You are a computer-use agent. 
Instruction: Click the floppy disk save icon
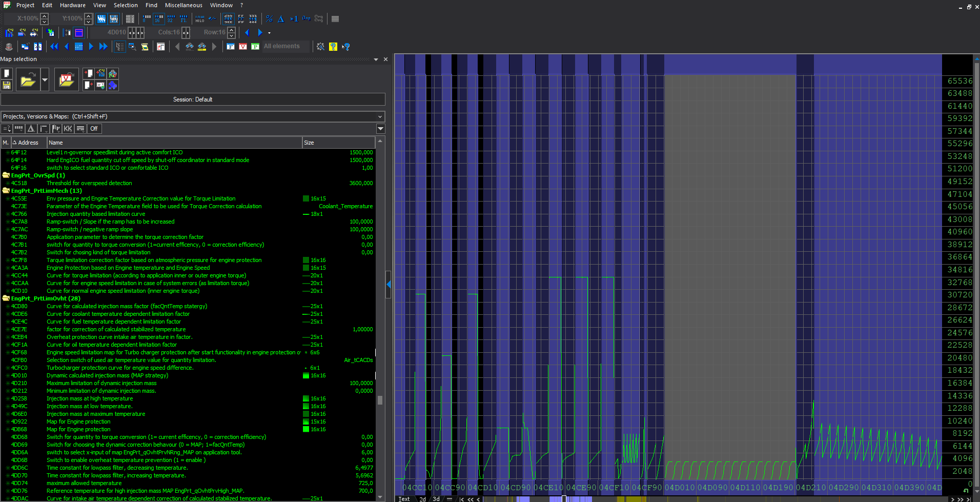tap(7, 85)
